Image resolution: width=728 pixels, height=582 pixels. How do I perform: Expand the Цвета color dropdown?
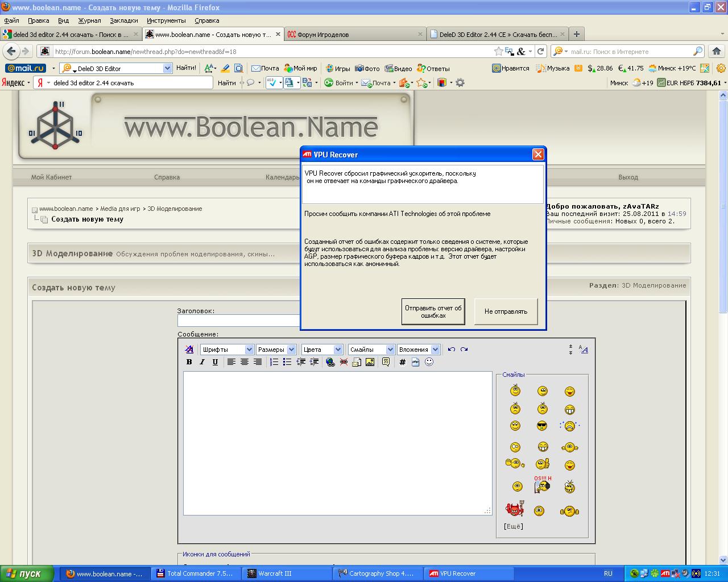tap(322, 350)
